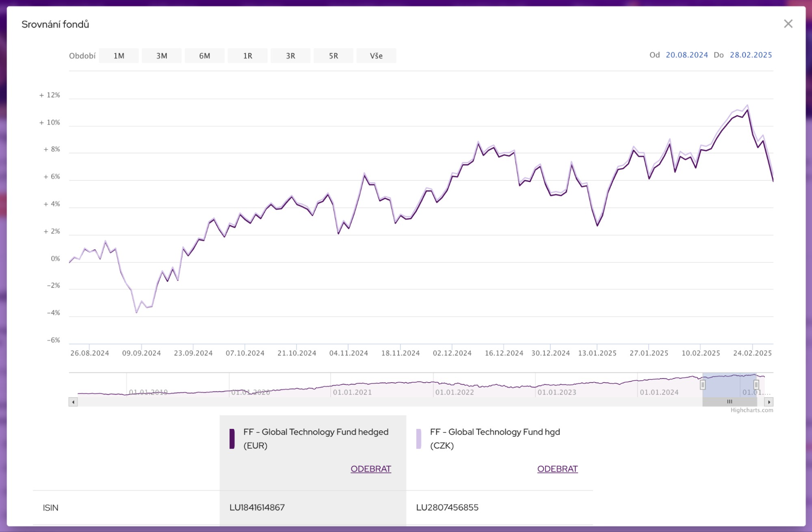812x532 pixels.
Task: Click the right range selector handle
Action: pos(756,385)
